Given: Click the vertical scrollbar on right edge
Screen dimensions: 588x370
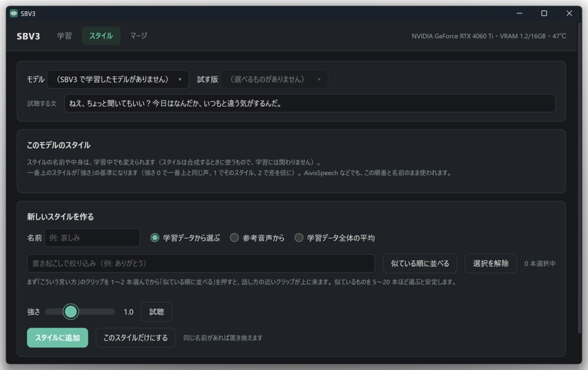Looking at the screenshot, I should [579, 178].
